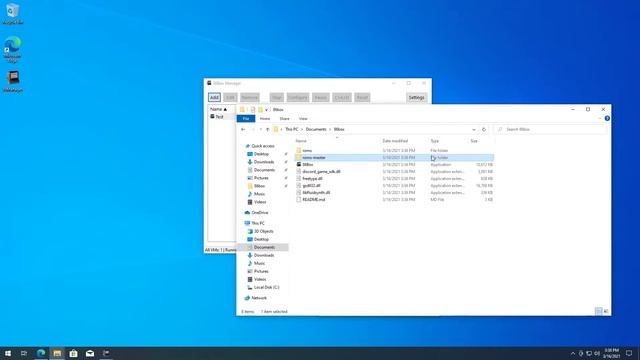This screenshot has height=360, width=640.
Task: Select discord_game_sdk.dll file
Action: 394,172
